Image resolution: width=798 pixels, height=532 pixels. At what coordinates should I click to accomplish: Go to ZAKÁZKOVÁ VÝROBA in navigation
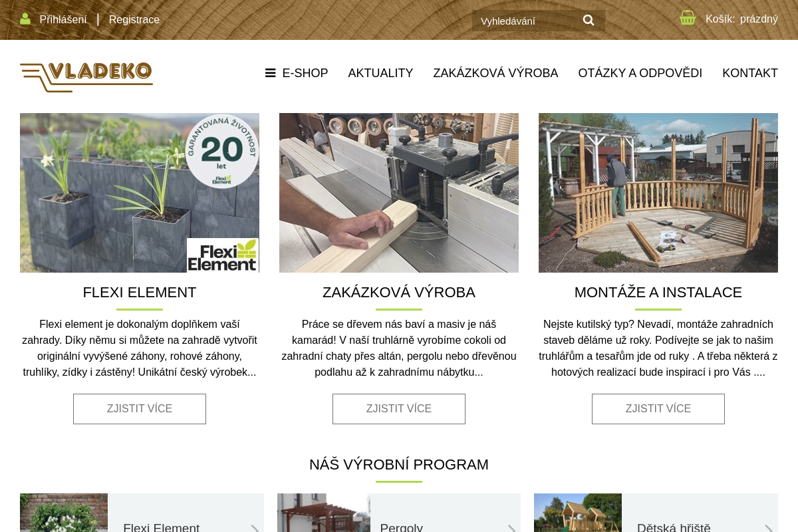[495, 73]
